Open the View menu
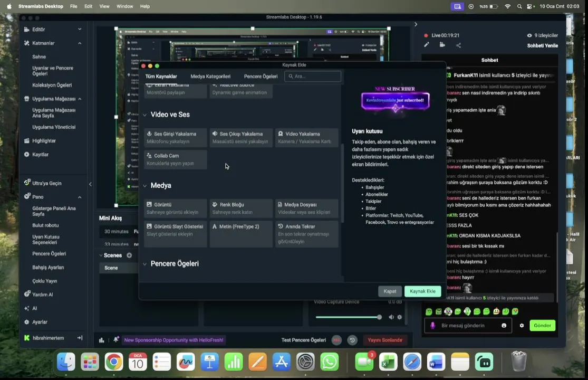The width and height of the screenshot is (588, 380). [x=104, y=6]
